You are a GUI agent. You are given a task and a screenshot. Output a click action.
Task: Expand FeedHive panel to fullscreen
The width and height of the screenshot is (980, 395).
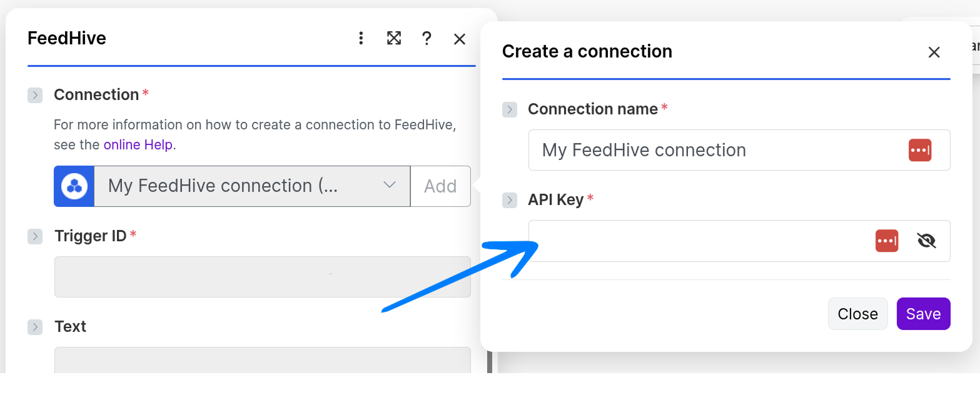click(394, 39)
